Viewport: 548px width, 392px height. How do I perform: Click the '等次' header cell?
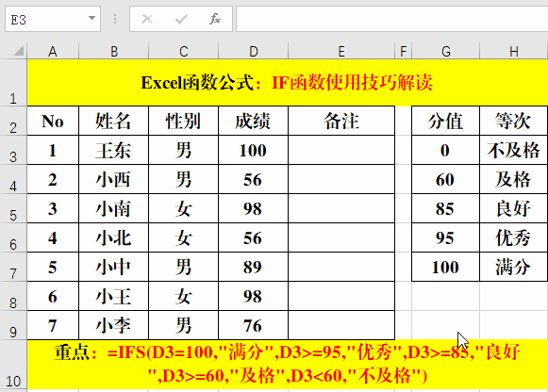coord(514,121)
